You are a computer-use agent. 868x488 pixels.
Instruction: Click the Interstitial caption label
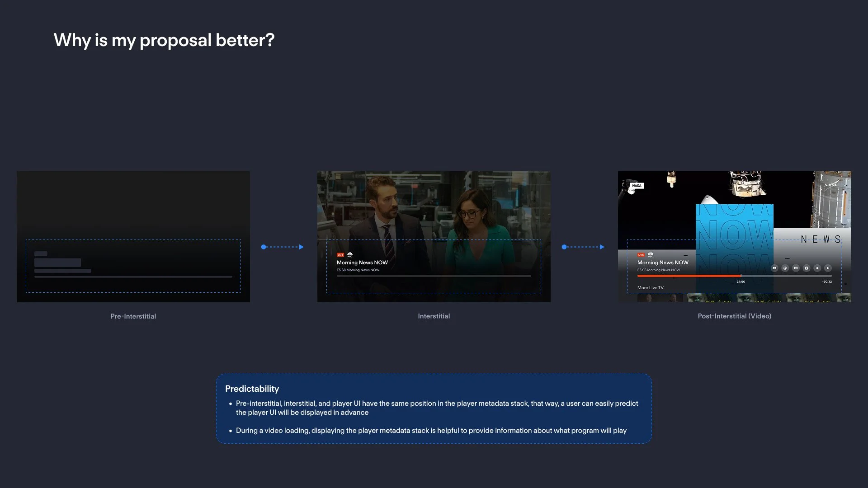434,316
